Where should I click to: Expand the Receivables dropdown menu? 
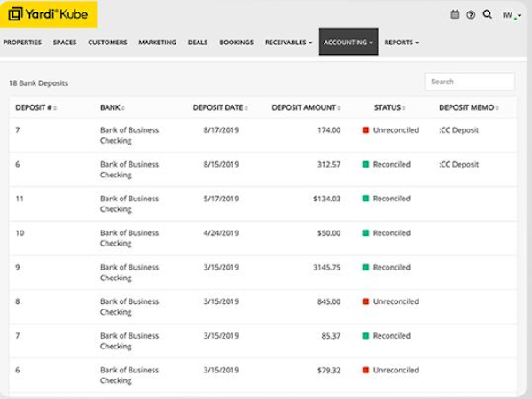tap(288, 43)
